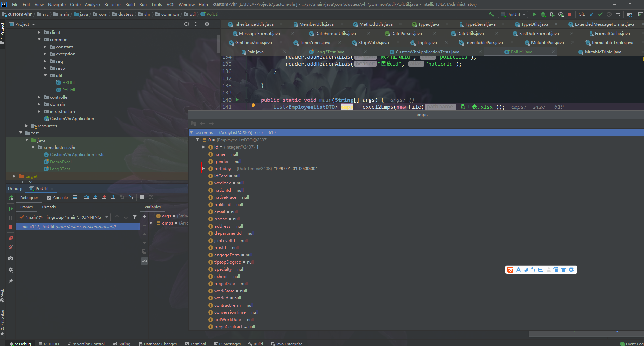Toggle simplified Chinese on the Sogou input bar
The width and height of the screenshot is (644, 346).
[555, 269]
